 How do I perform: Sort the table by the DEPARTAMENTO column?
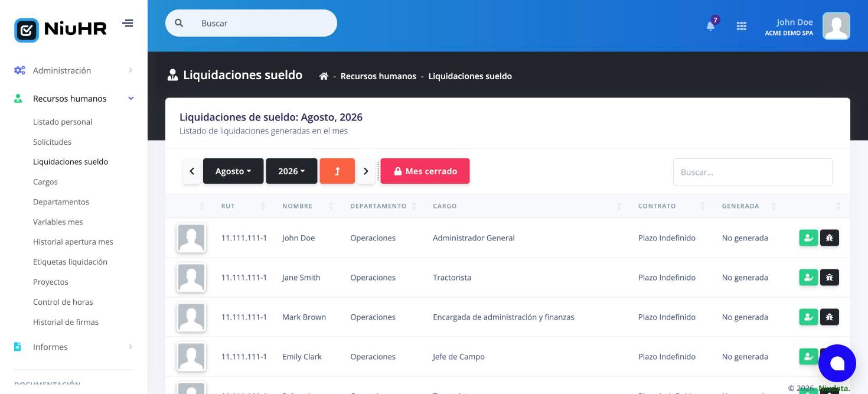click(383, 206)
